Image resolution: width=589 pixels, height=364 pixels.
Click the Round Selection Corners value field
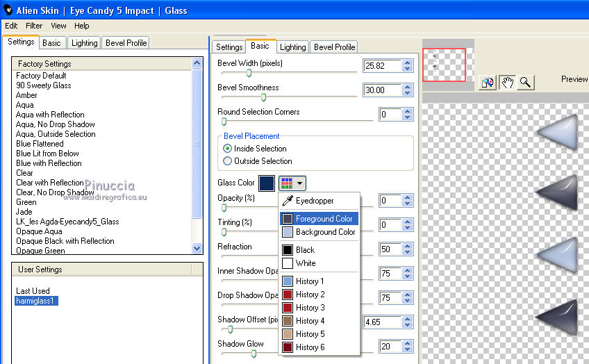pyautogui.click(x=390, y=115)
